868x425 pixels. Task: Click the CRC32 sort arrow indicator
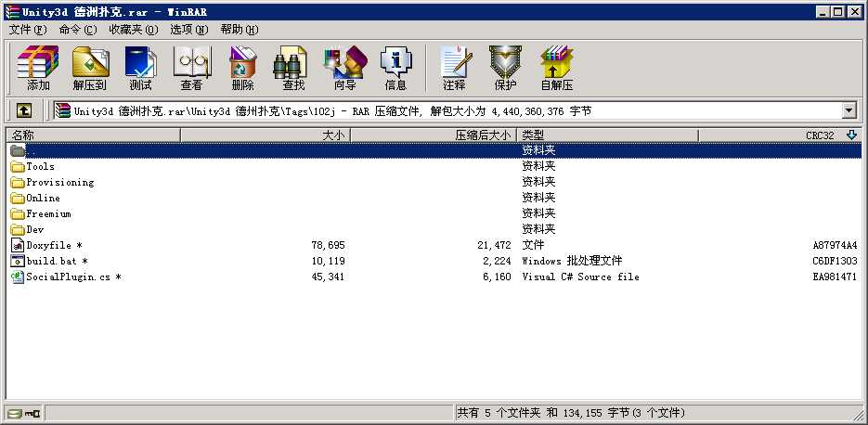click(x=851, y=135)
